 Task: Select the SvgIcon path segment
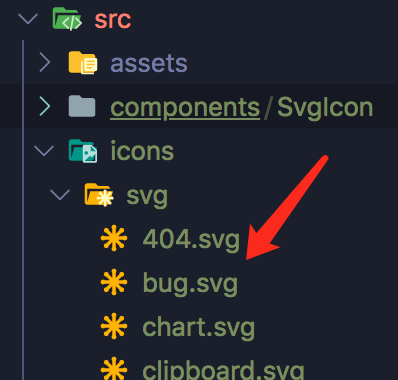click(325, 107)
